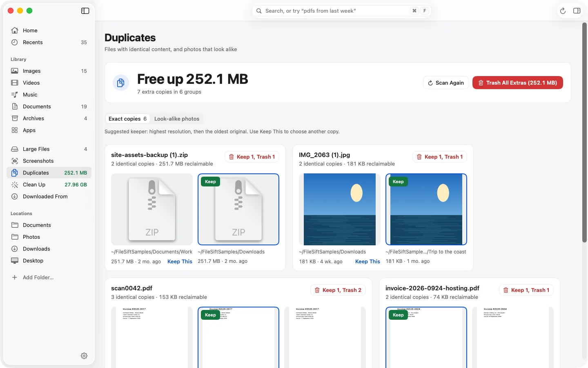Viewport: 588px width, 368px height.
Task: Click Keep 1, Trash 1 for invoice-2026-0924-hosting.pdf
Action: click(x=526, y=290)
